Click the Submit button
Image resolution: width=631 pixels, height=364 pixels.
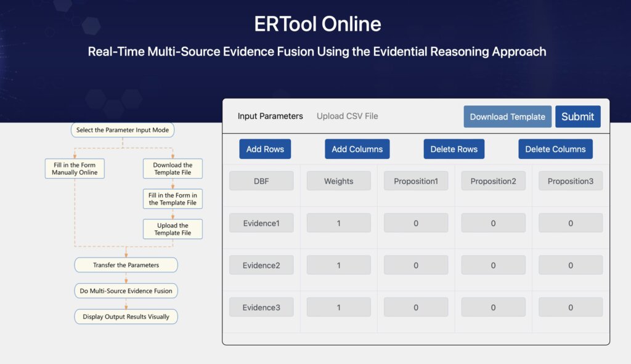pyautogui.click(x=577, y=116)
